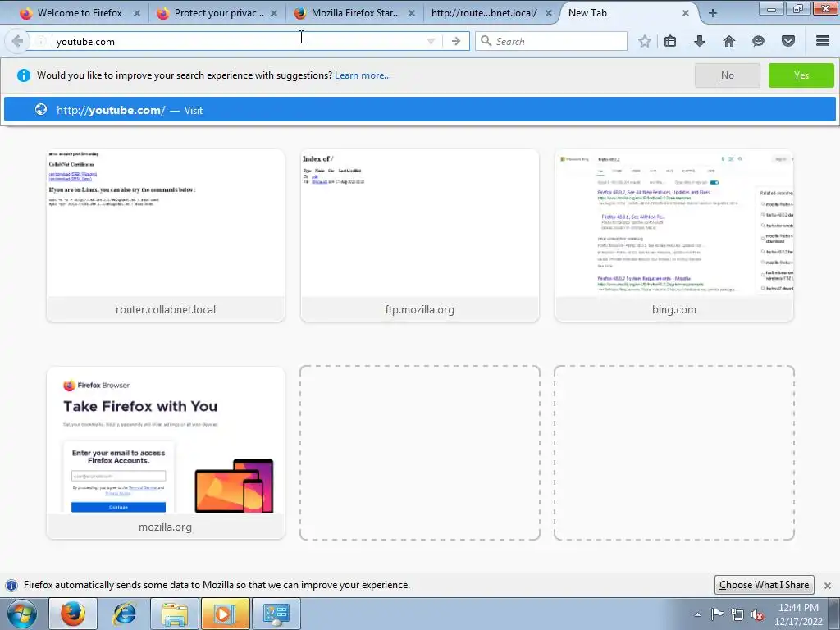
Task: Open Learn more link about suggestions
Action: 363,75
